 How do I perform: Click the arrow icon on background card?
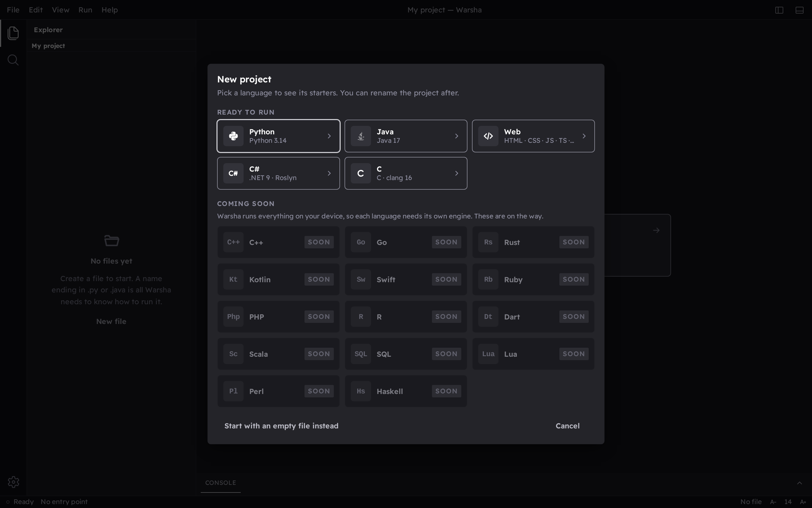pyautogui.click(x=656, y=231)
